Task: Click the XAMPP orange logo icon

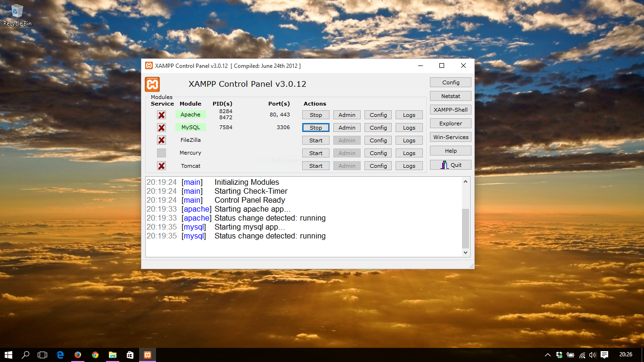Action: pos(152,84)
